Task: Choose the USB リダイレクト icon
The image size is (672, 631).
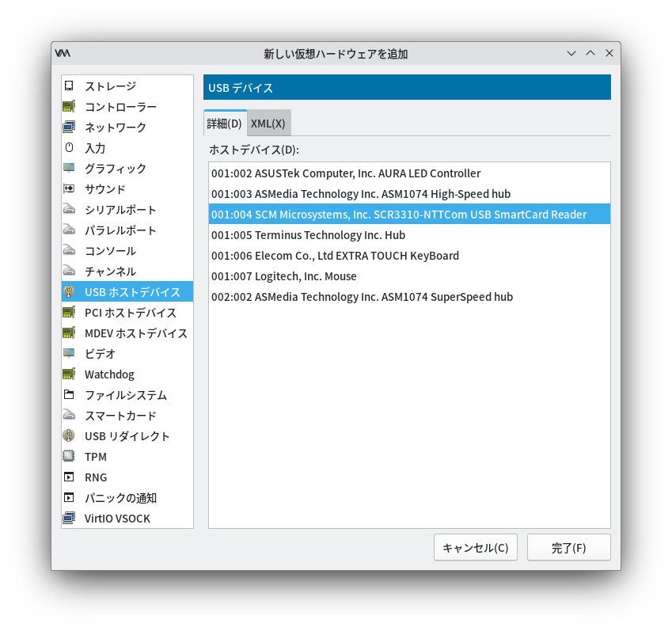Action: 69,435
